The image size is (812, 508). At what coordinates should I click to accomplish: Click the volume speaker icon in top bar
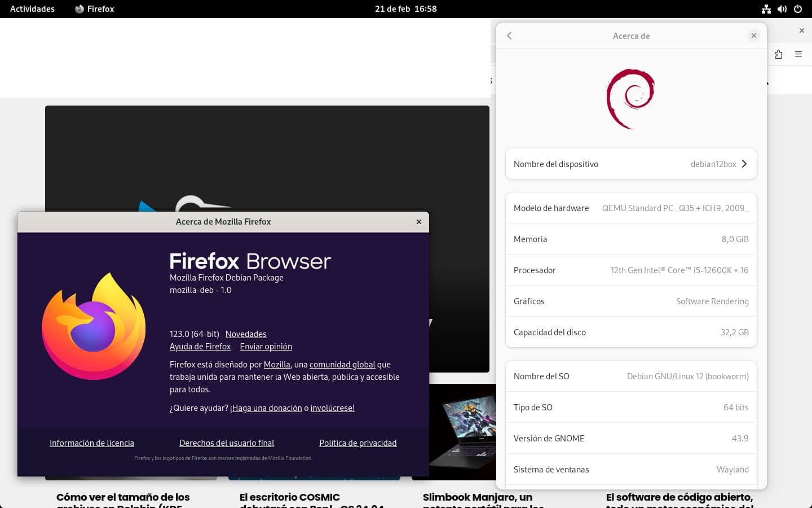782,8
